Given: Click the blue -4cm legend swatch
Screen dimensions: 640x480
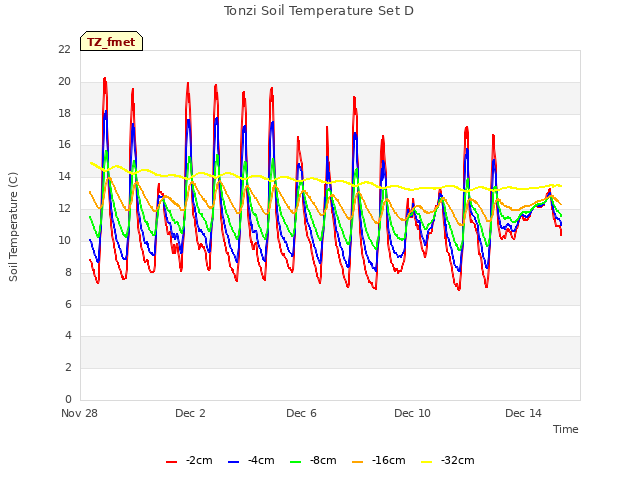Looking at the screenshot, I should (x=233, y=462).
